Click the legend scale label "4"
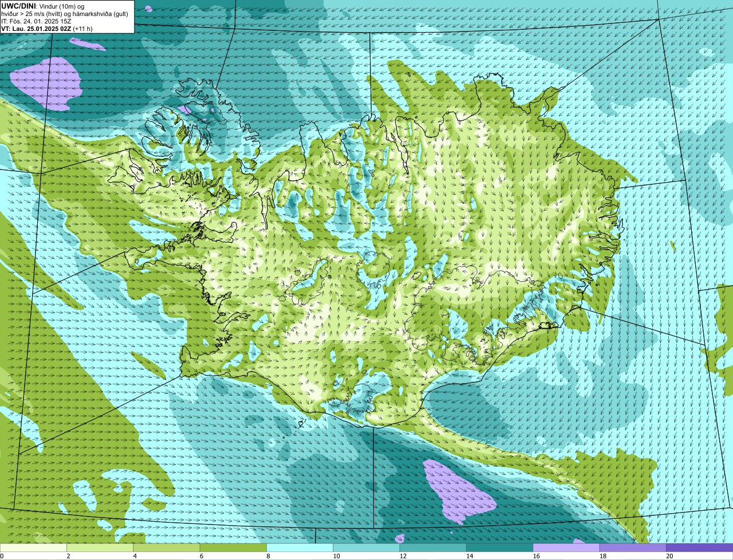 click(x=135, y=556)
